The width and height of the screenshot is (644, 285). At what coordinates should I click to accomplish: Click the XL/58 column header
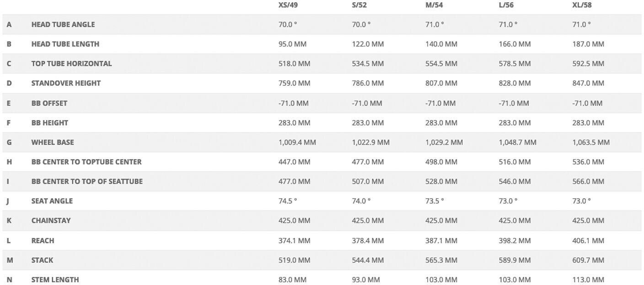(582, 5)
